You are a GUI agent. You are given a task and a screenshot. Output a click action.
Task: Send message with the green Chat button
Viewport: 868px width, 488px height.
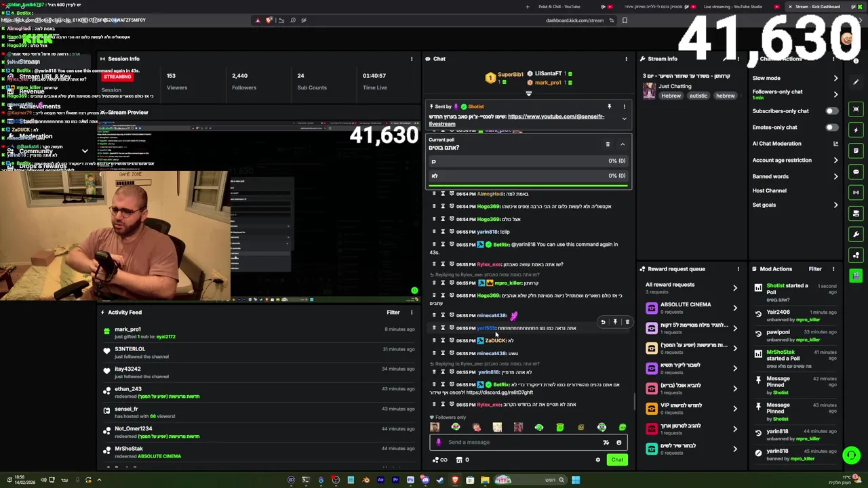(x=617, y=460)
